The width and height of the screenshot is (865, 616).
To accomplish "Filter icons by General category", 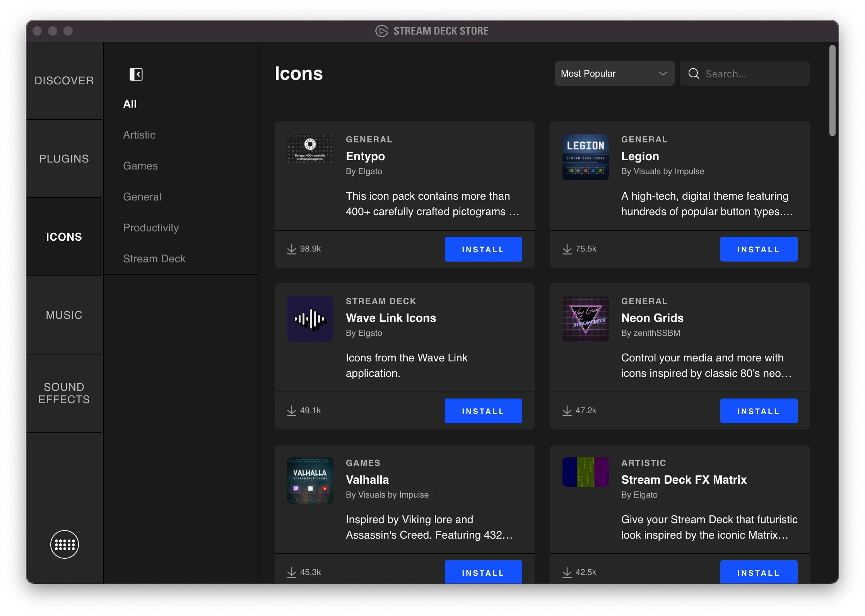I will 142,197.
